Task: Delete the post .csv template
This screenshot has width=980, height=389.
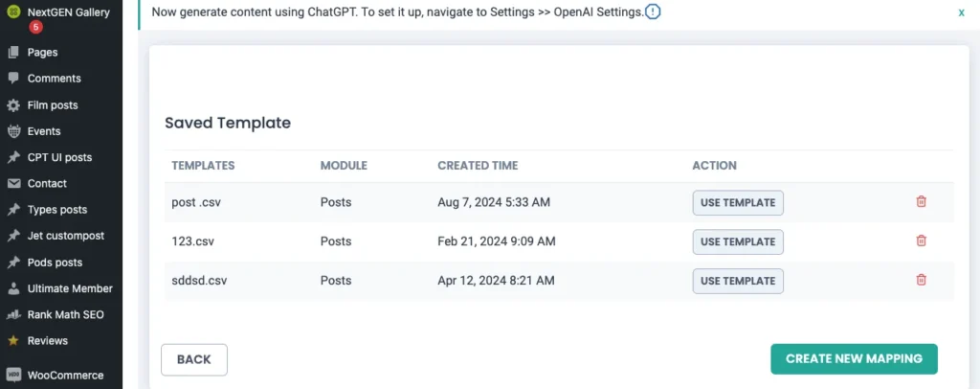Action: click(922, 202)
